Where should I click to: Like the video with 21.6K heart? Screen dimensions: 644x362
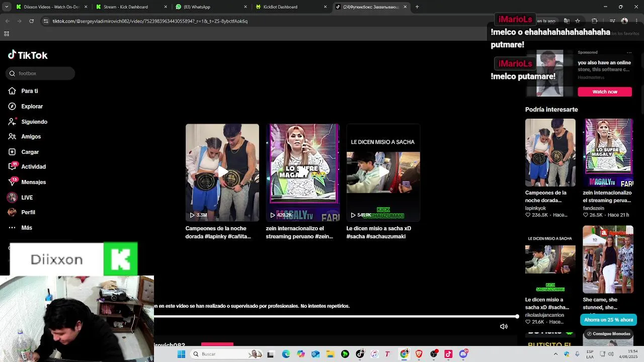[x=528, y=322]
